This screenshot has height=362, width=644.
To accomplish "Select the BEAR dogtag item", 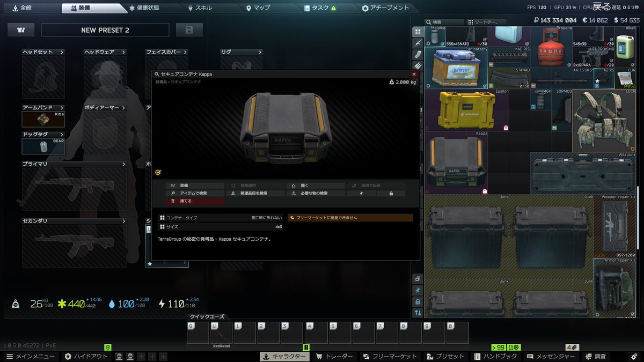I will pyautogui.click(x=43, y=146).
